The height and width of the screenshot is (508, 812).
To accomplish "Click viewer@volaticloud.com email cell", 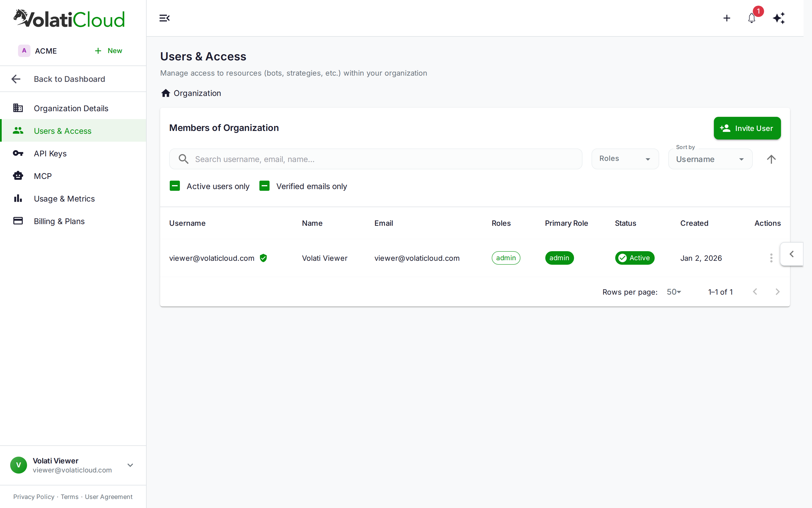I will (x=417, y=258).
